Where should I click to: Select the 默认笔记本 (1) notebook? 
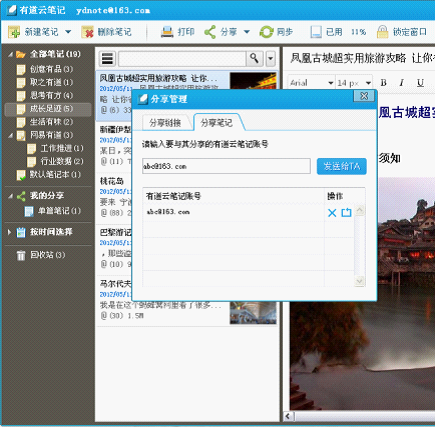point(48,175)
